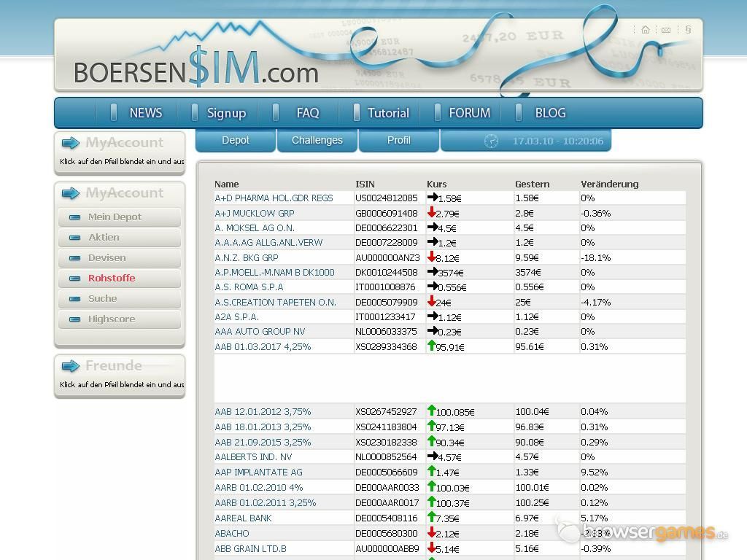Open the NEWS navigation item

click(146, 113)
